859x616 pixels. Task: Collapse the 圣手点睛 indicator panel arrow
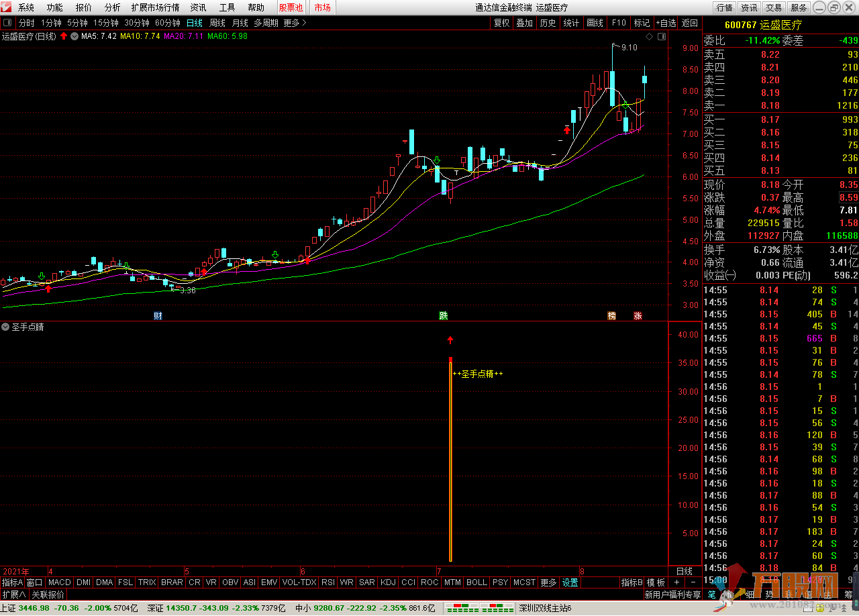5,327
